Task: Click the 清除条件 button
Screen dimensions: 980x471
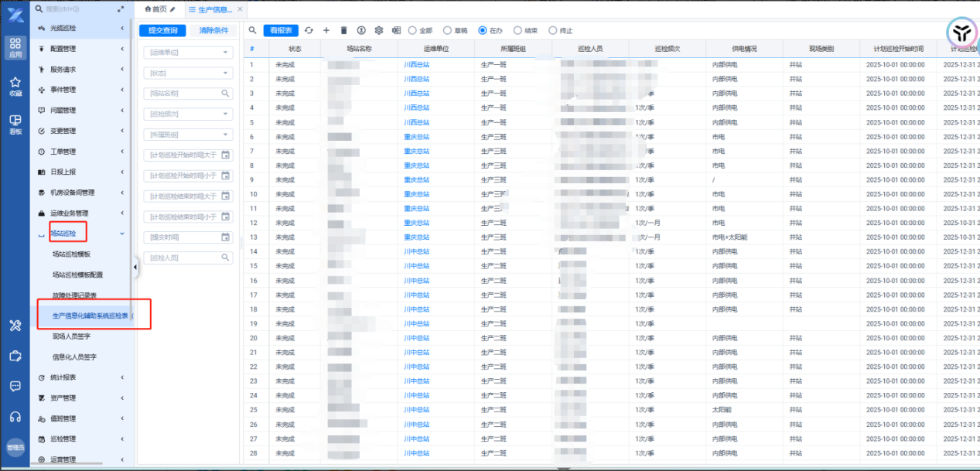Action: point(213,30)
